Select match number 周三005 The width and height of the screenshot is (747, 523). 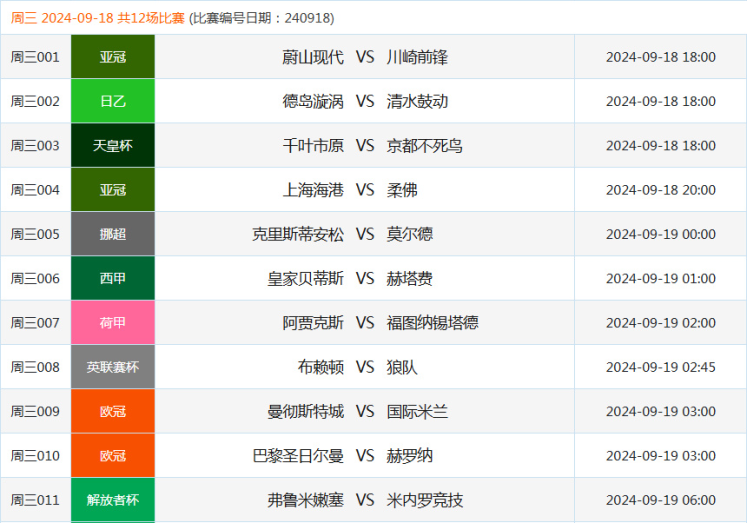pos(35,234)
